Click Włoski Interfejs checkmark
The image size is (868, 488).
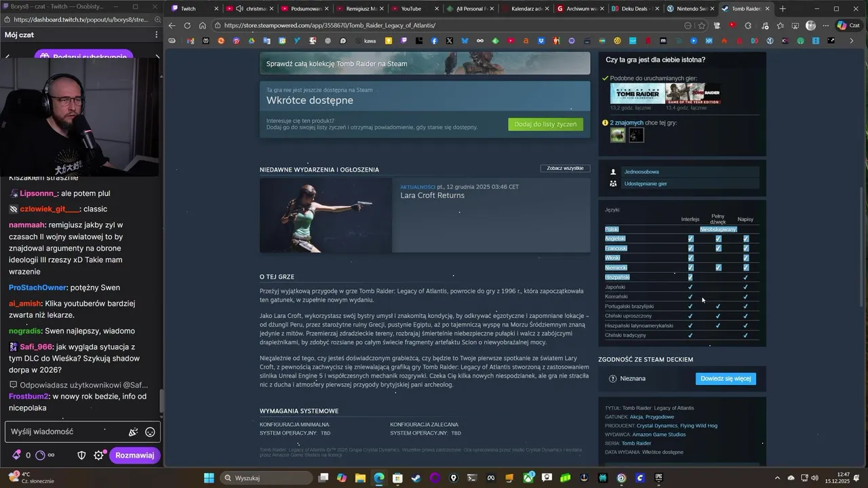coord(690,258)
